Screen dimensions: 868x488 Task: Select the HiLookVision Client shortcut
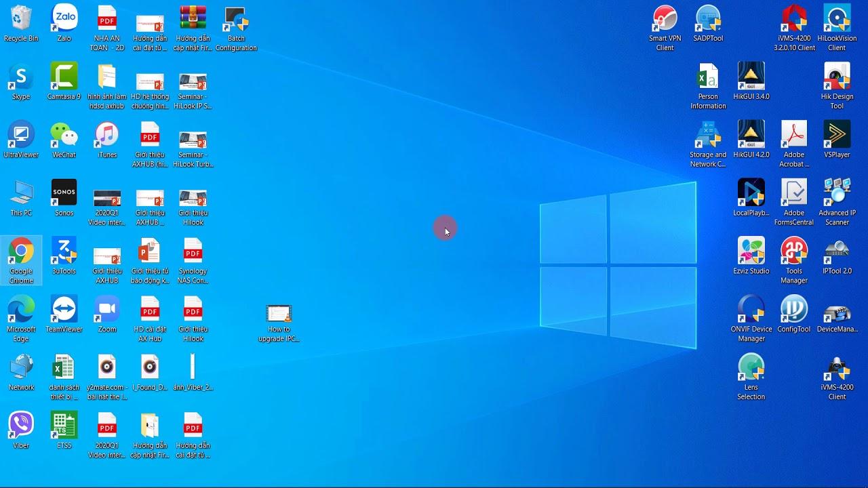pos(837,28)
